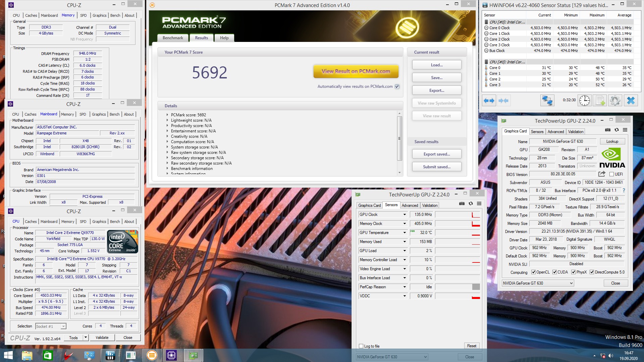This screenshot has height=362, width=644.
Task: Switch to CPU-Z purple chip taskbar icon
Action: click(171, 355)
